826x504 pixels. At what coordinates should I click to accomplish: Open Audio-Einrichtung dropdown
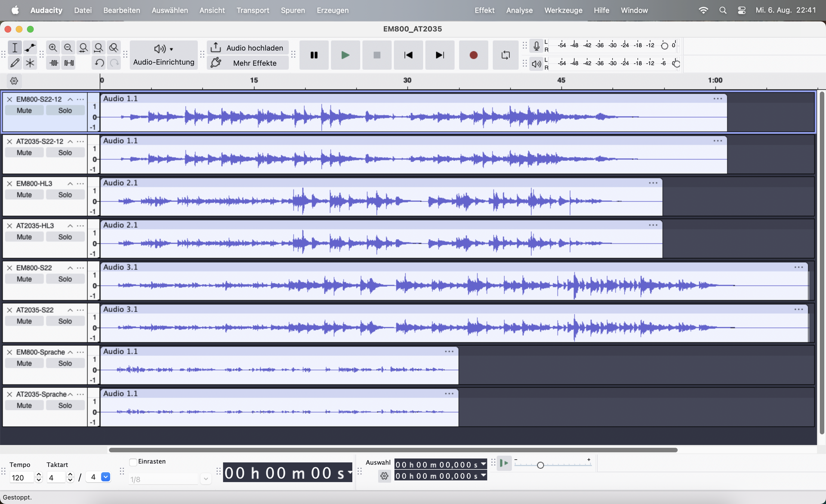pyautogui.click(x=163, y=55)
